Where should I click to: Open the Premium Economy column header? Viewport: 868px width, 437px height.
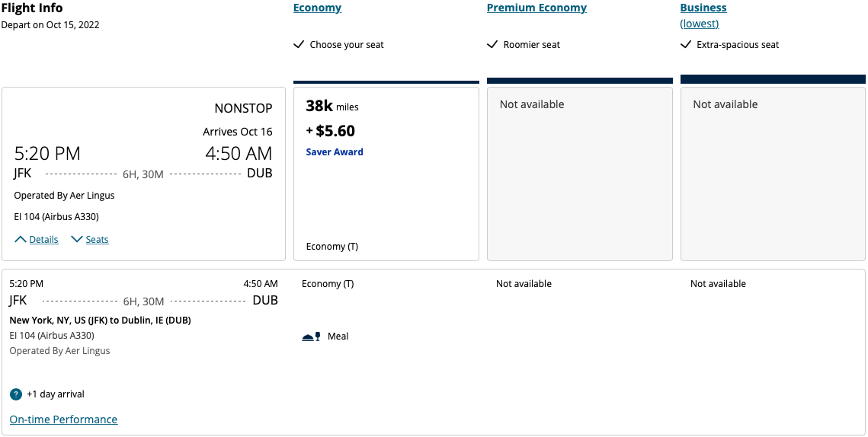coord(537,8)
